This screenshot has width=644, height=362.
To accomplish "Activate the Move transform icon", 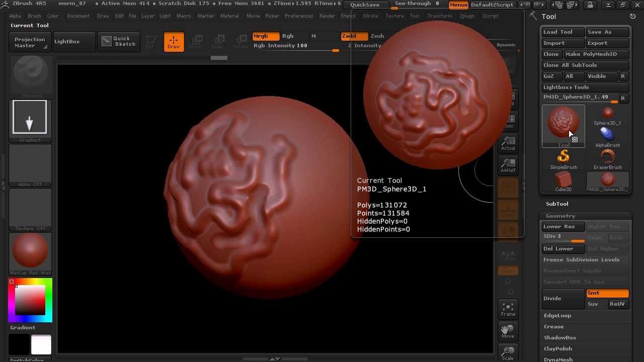I will 195,42.
